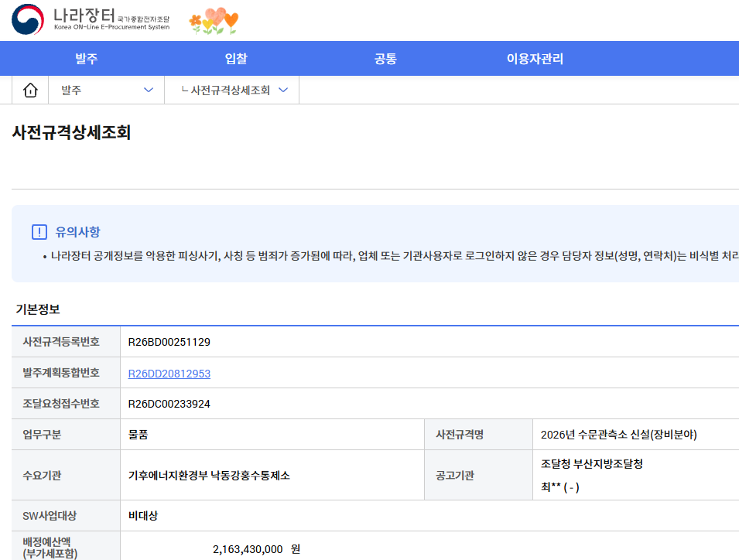Click masked contact name 최** ( - )

560,487
